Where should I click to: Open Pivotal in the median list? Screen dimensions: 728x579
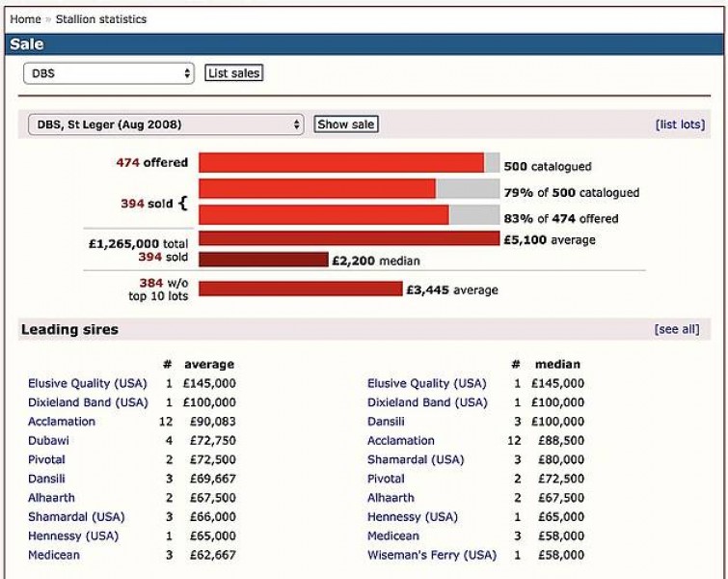pyautogui.click(x=386, y=479)
